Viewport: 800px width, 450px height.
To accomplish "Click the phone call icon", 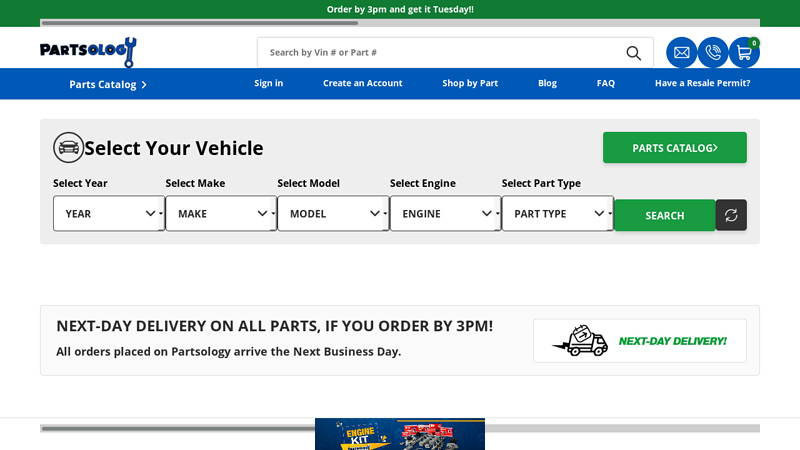I will (x=713, y=53).
